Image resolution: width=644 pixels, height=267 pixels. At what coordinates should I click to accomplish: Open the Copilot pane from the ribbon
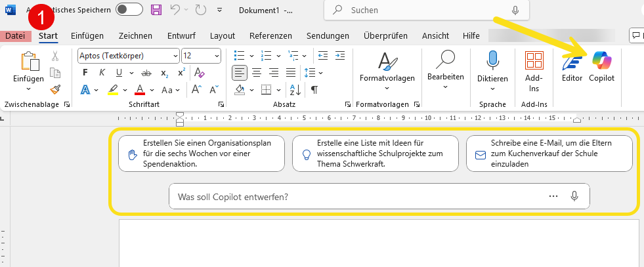pos(601,67)
